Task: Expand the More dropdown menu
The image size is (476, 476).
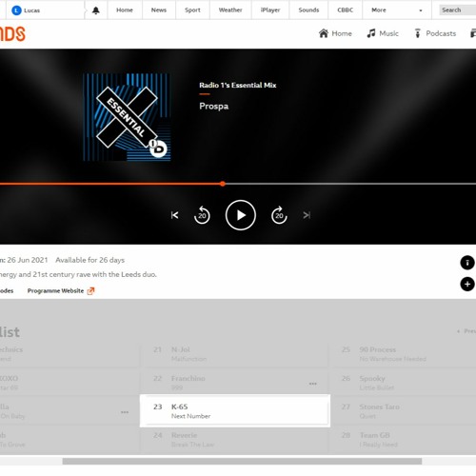Action: click(x=397, y=10)
